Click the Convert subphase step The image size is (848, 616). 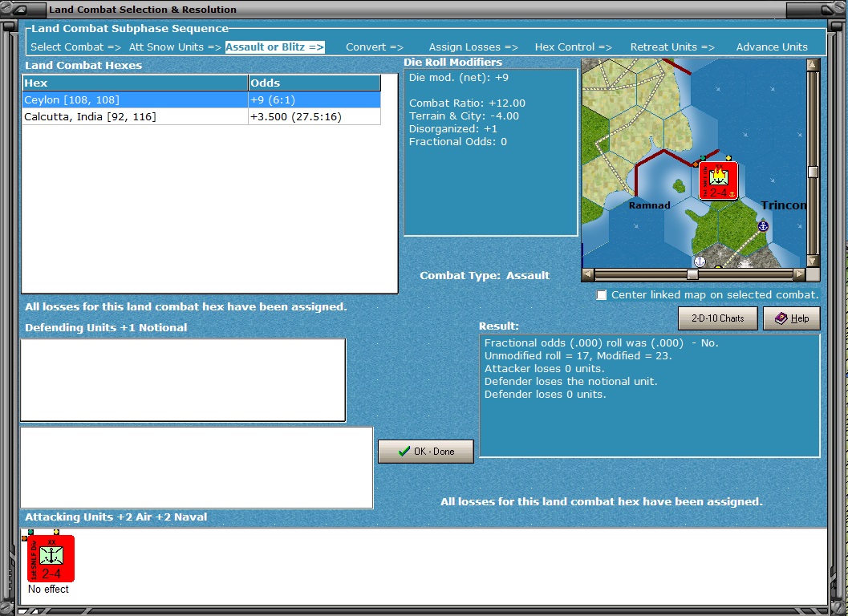point(374,47)
